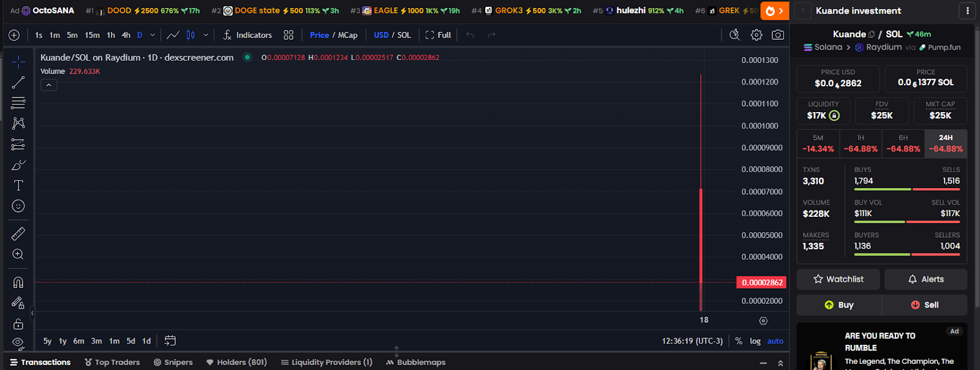
Task: Select the crosshair cursor tool
Action: pyautogui.click(x=18, y=61)
